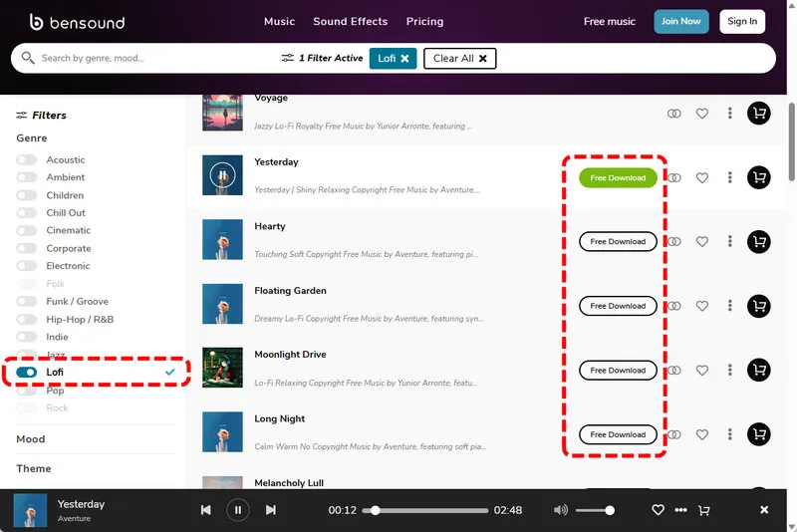The height and width of the screenshot is (532, 797).
Task: Disable the Lofi genre filter
Action: pos(27,372)
